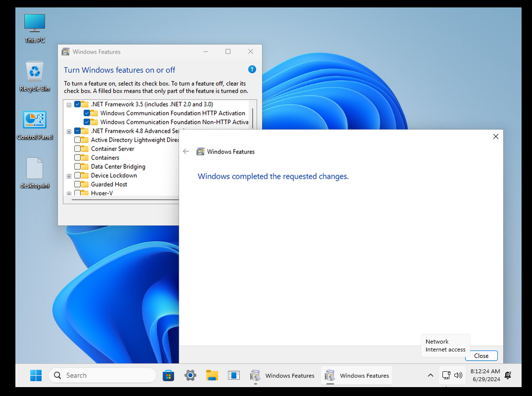The image size is (532, 396).
Task: Open the Windows Start menu
Action: (x=36, y=375)
